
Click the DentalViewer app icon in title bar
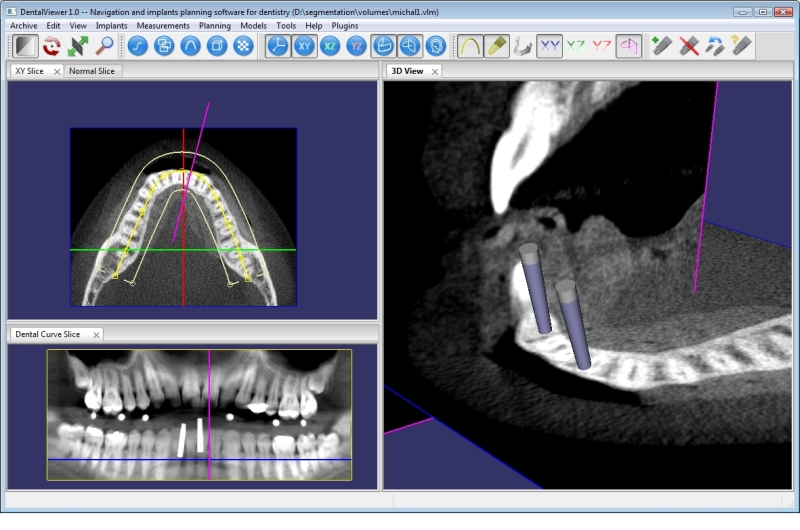(11, 11)
